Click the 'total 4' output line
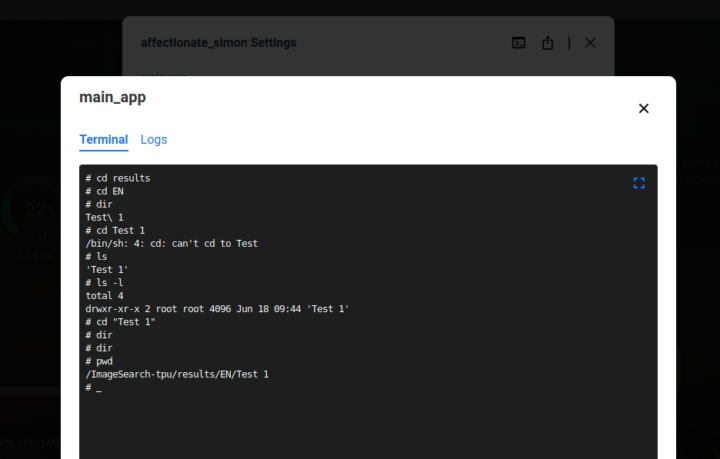This screenshot has width=720, height=459. pyautogui.click(x=104, y=296)
